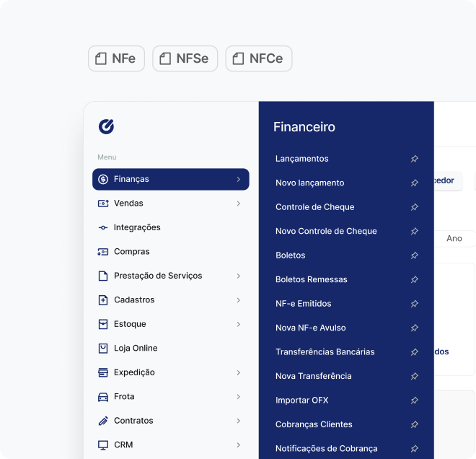Image resolution: width=476 pixels, height=459 pixels.
Task: Click the Integrações sidebar icon
Action: (102, 227)
